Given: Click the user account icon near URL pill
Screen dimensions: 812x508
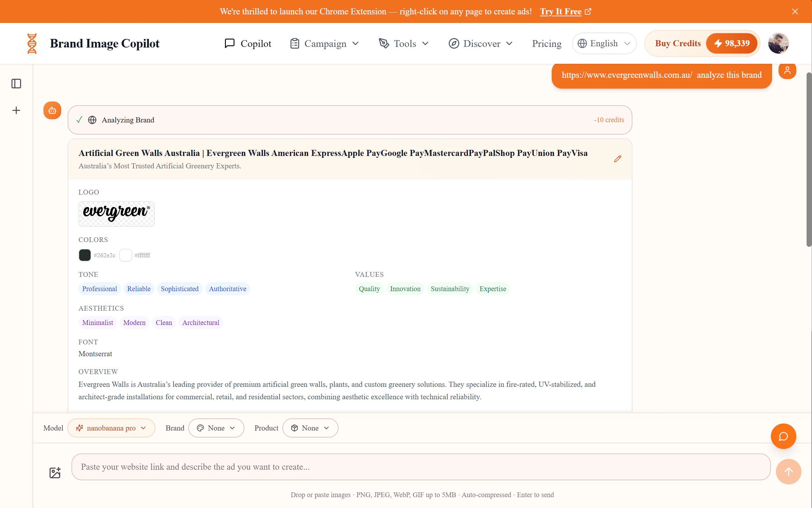Looking at the screenshot, I should point(787,70).
